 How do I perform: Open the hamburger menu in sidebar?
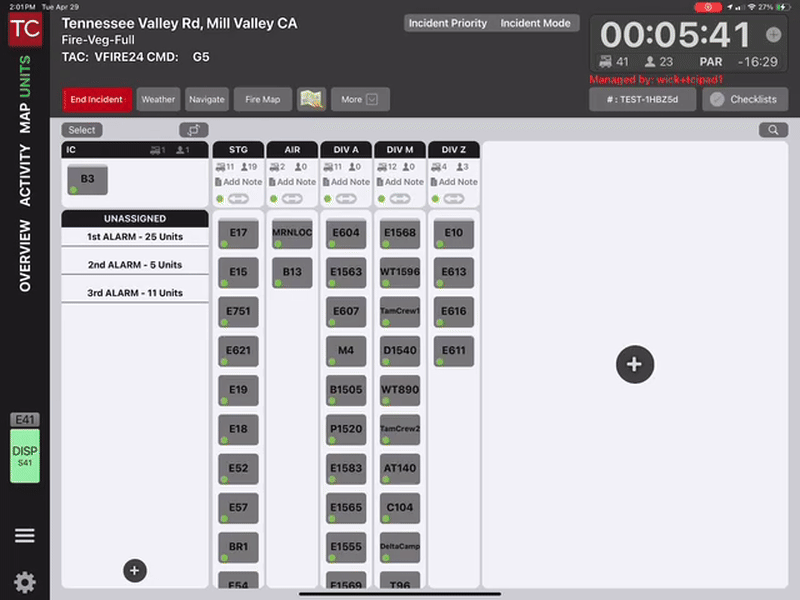pyautogui.click(x=25, y=536)
